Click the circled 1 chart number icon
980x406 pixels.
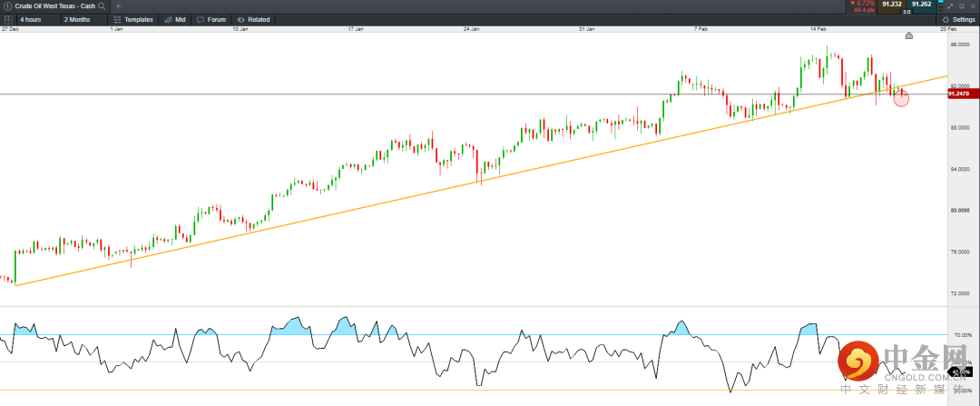tap(7, 5)
